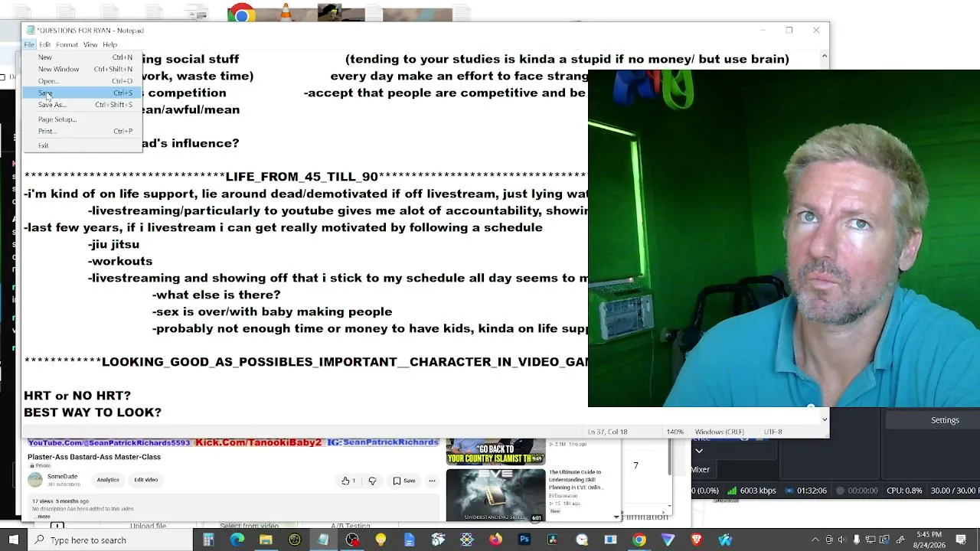
Task: Open Notepad's View menu
Action: [x=90, y=44]
